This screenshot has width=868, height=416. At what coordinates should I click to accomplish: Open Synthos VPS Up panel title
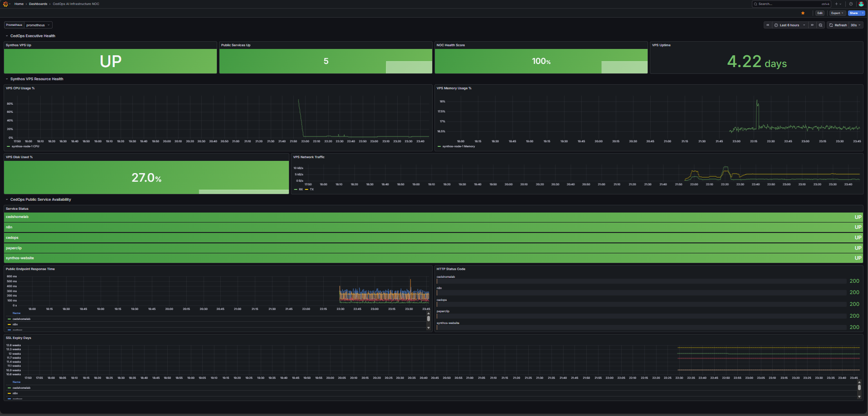point(19,45)
